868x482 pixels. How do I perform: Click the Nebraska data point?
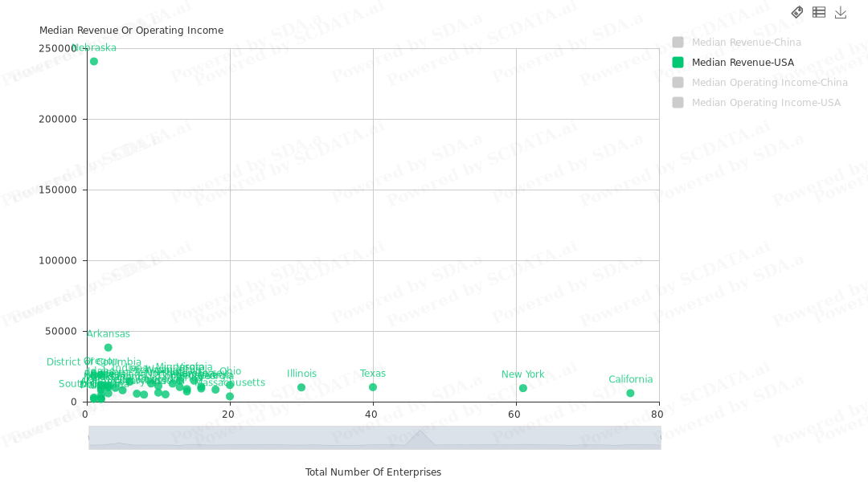pos(94,62)
